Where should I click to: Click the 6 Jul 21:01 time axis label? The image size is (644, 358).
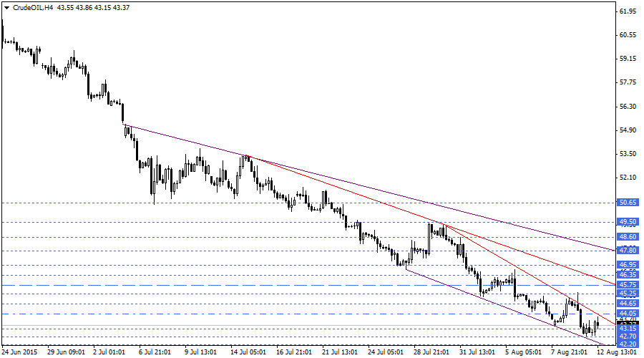156,352
